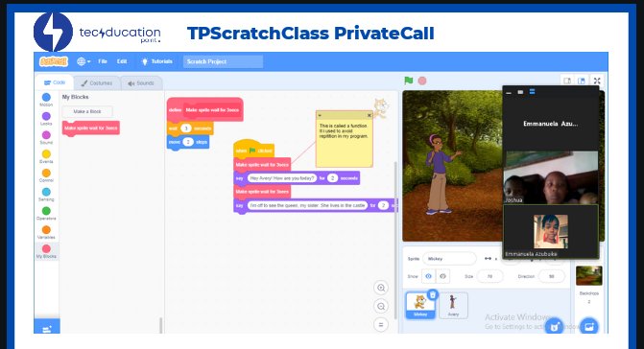Show the sprite with the eye icon
The image size is (644, 349).
428,276
